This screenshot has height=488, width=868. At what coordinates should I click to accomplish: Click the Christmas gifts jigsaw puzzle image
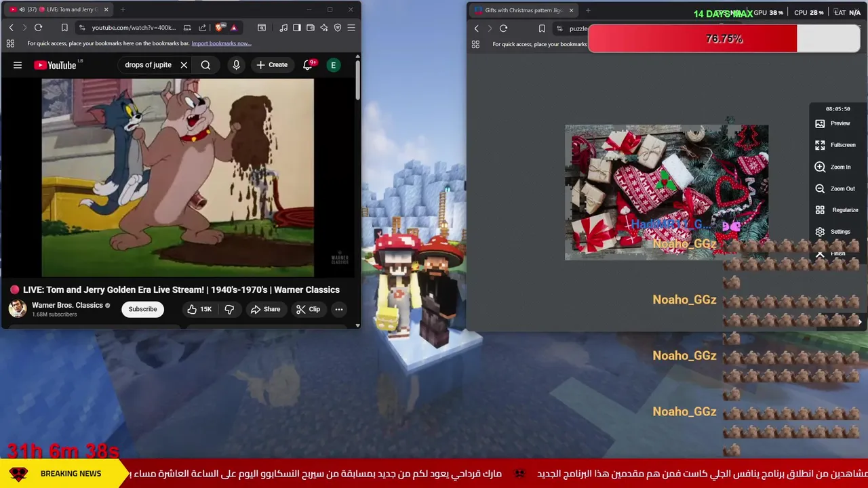tap(667, 192)
